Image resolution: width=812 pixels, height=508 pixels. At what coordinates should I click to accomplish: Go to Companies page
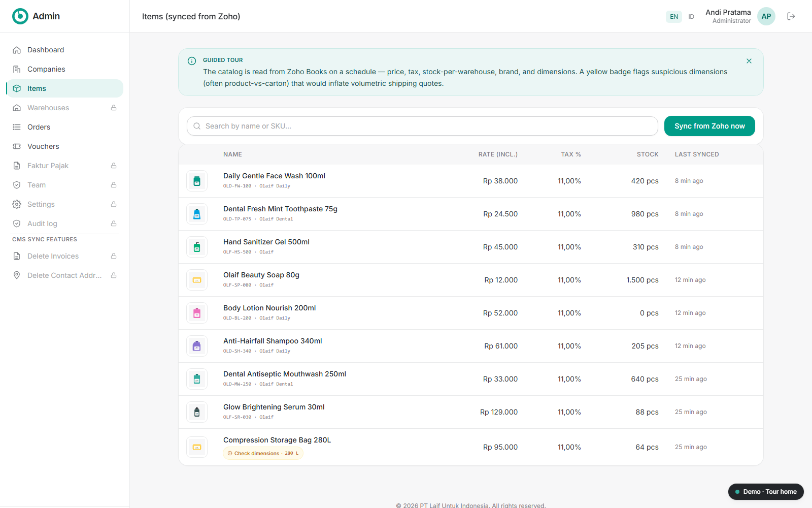coord(65,69)
